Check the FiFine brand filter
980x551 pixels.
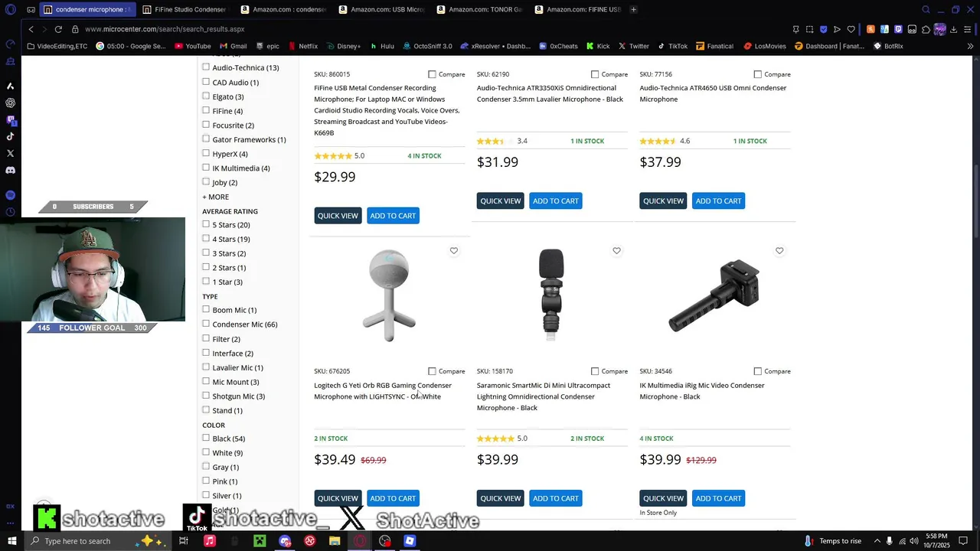point(206,110)
